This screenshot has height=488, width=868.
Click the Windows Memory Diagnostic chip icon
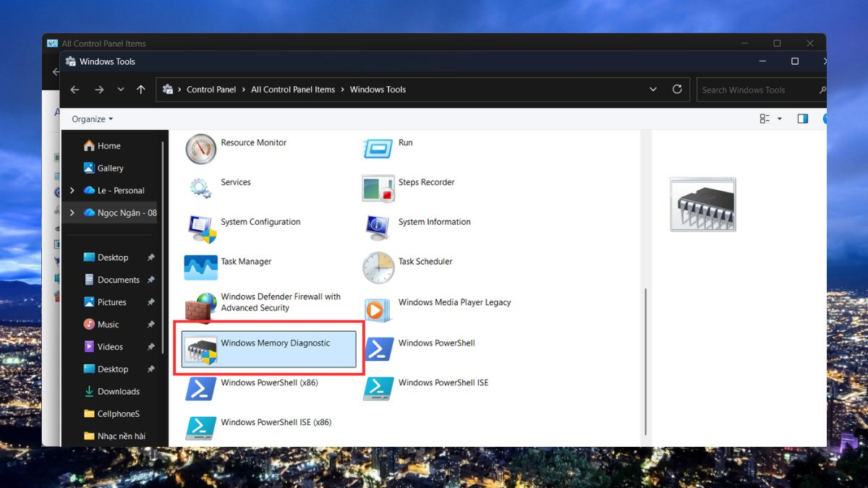click(x=201, y=350)
